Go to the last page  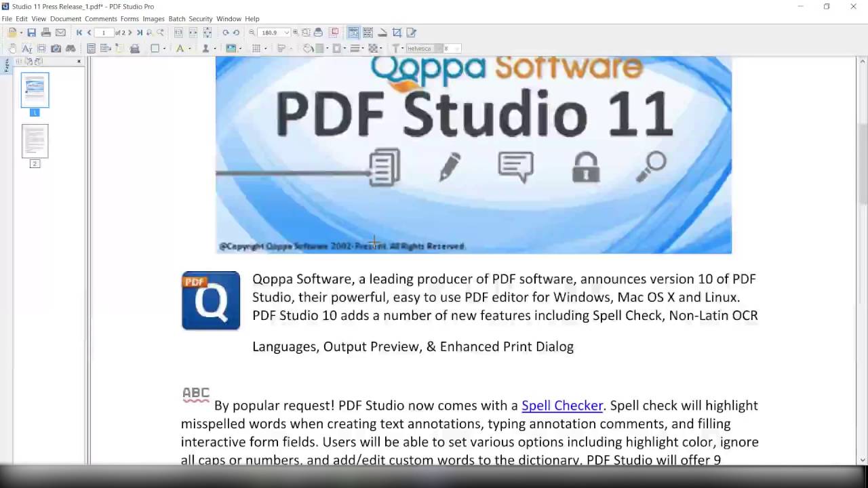click(x=139, y=33)
